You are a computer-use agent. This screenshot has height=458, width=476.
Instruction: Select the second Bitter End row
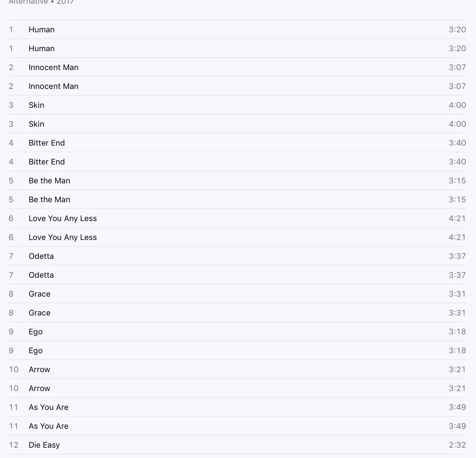pyautogui.click(x=237, y=161)
